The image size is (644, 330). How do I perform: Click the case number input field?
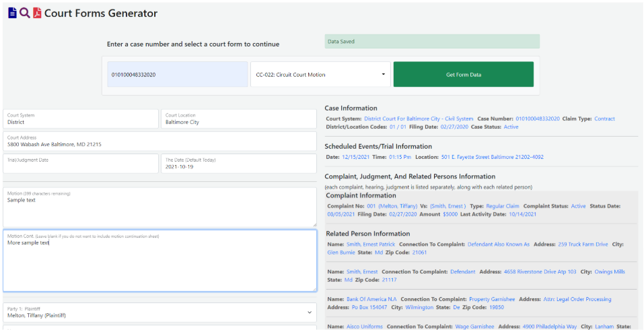click(178, 75)
